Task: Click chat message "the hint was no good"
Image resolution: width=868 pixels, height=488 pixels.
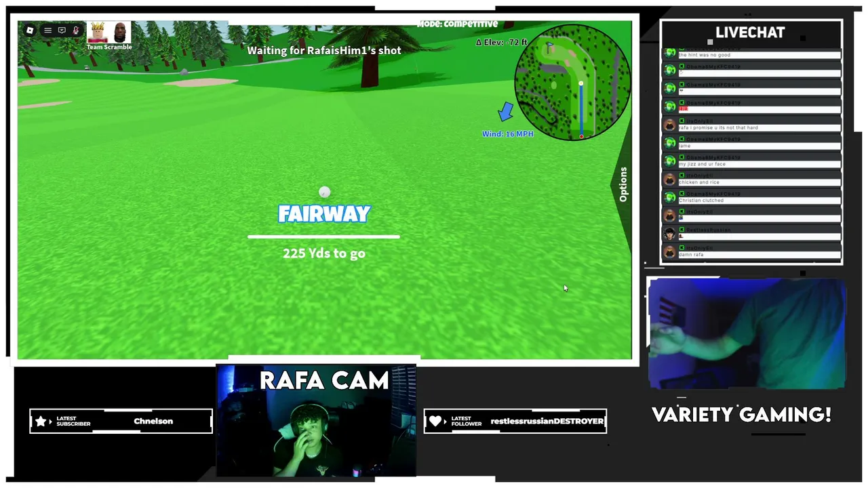Action: tap(704, 55)
